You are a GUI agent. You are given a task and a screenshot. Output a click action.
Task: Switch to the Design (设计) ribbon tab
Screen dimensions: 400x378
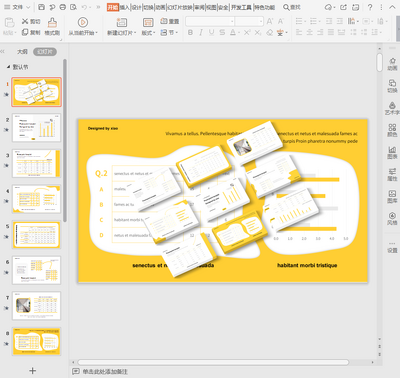click(136, 7)
